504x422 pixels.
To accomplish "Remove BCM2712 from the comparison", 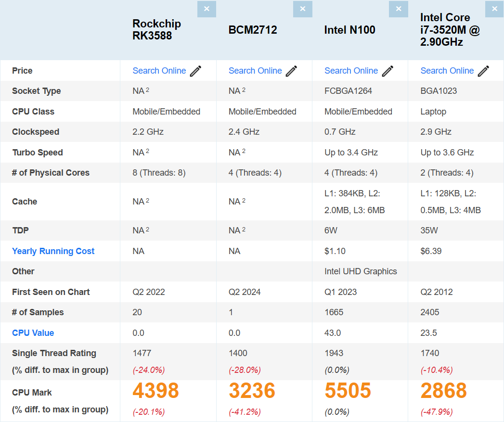I will coord(302,9).
